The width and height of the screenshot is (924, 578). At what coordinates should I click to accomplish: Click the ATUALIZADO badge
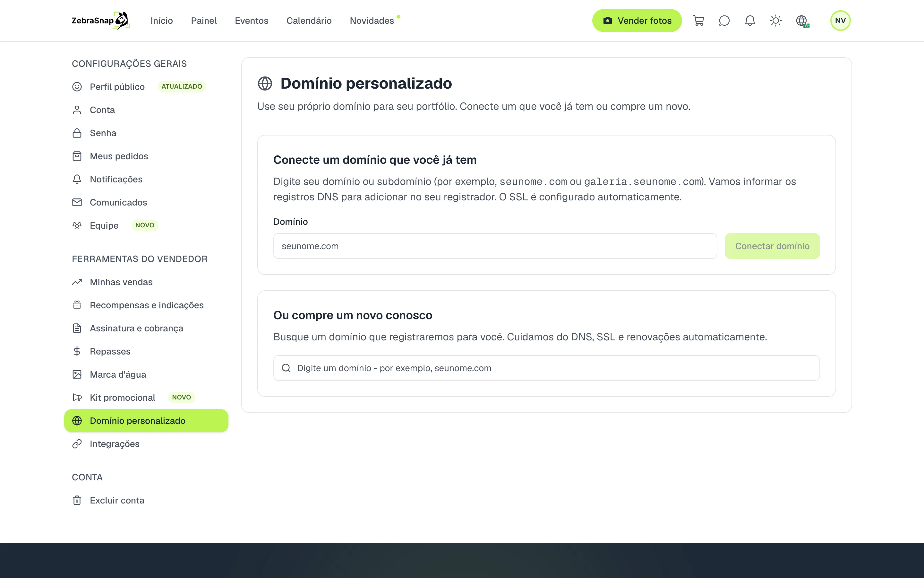(182, 87)
